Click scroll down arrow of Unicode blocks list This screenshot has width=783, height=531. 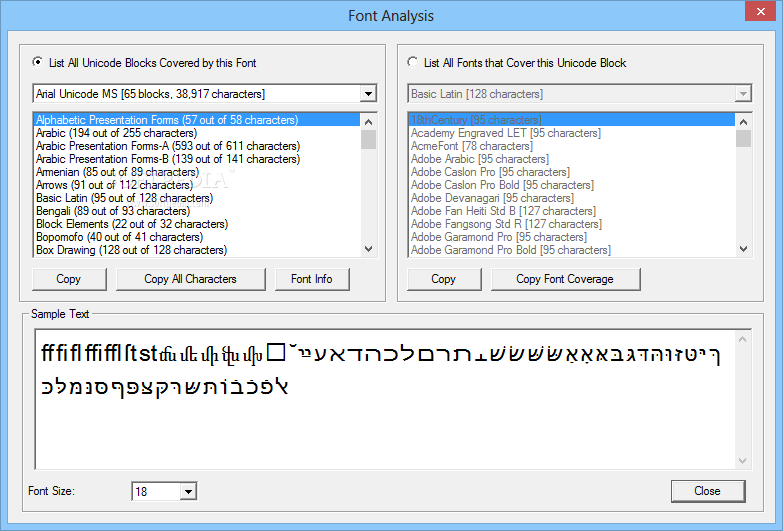point(369,249)
